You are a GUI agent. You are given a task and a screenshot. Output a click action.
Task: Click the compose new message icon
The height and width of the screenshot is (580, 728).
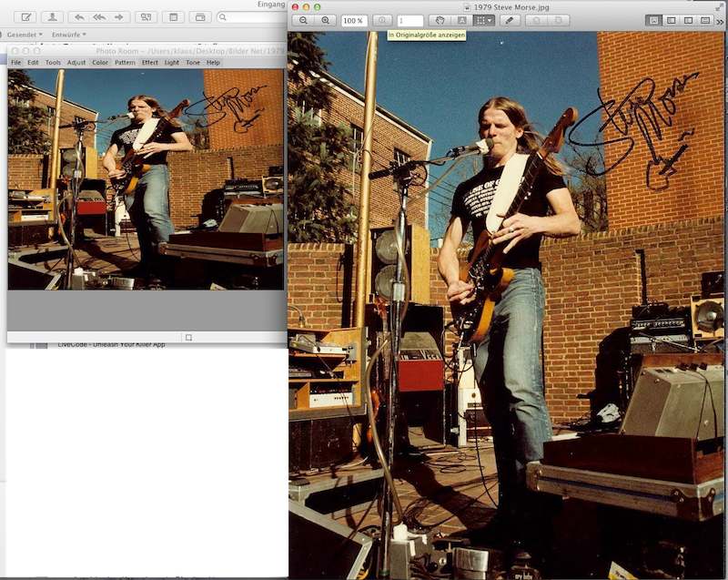(x=25, y=17)
